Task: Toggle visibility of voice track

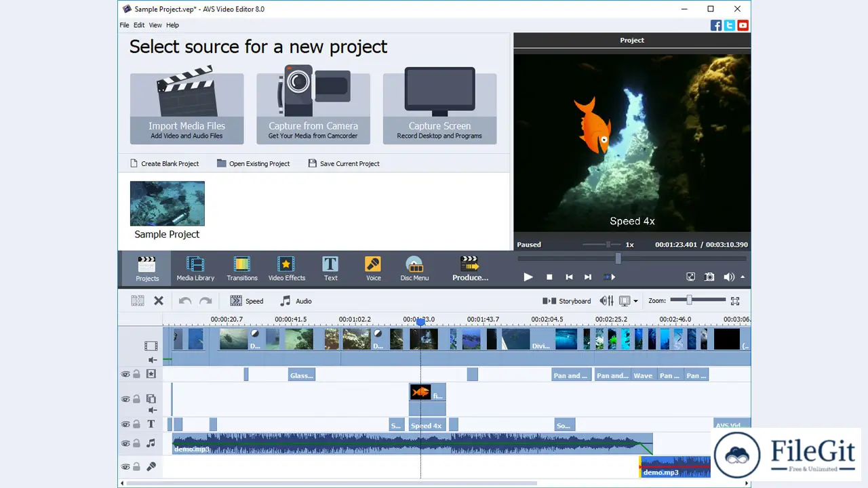Action: point(125,467)
